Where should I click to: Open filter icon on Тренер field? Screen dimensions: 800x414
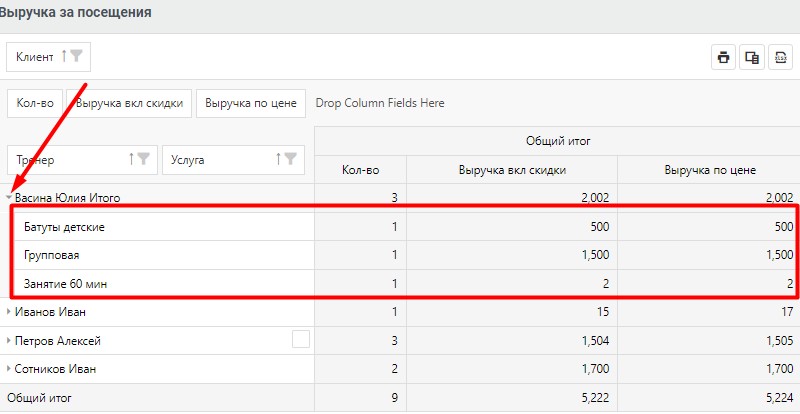(x=143, y=159)
